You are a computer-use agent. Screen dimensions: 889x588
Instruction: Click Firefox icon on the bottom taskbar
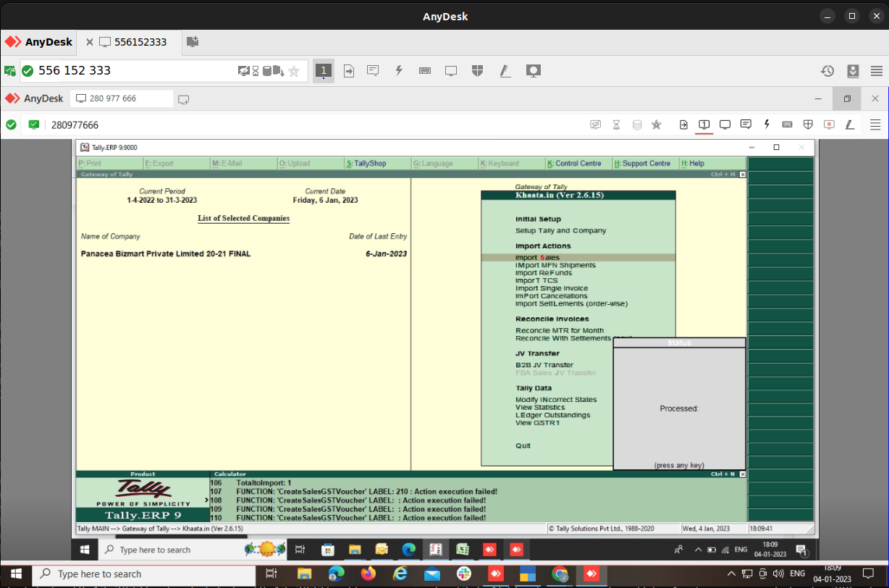coord(368,574)
